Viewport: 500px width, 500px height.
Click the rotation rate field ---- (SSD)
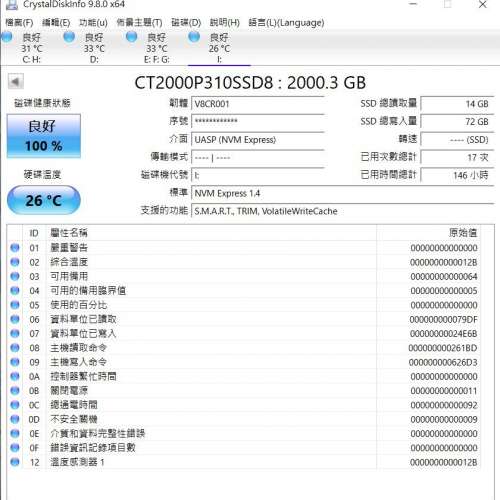(457, 139)
